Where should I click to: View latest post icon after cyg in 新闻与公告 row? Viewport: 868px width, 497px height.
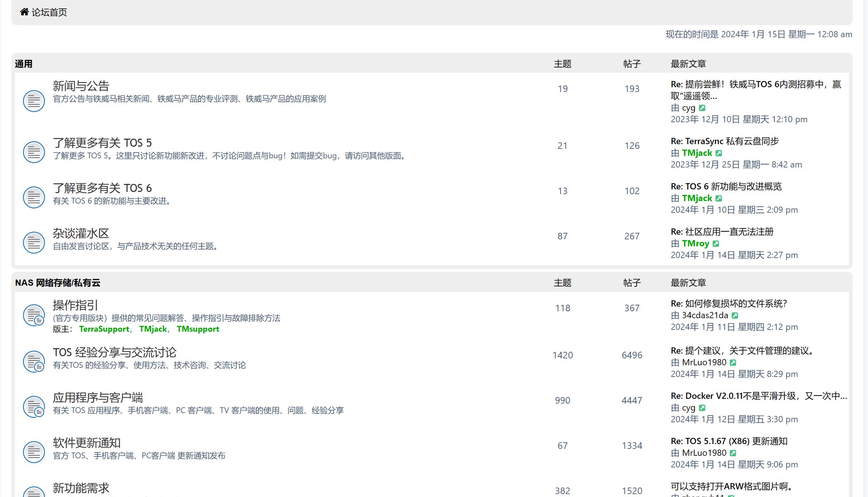point(702,108)
